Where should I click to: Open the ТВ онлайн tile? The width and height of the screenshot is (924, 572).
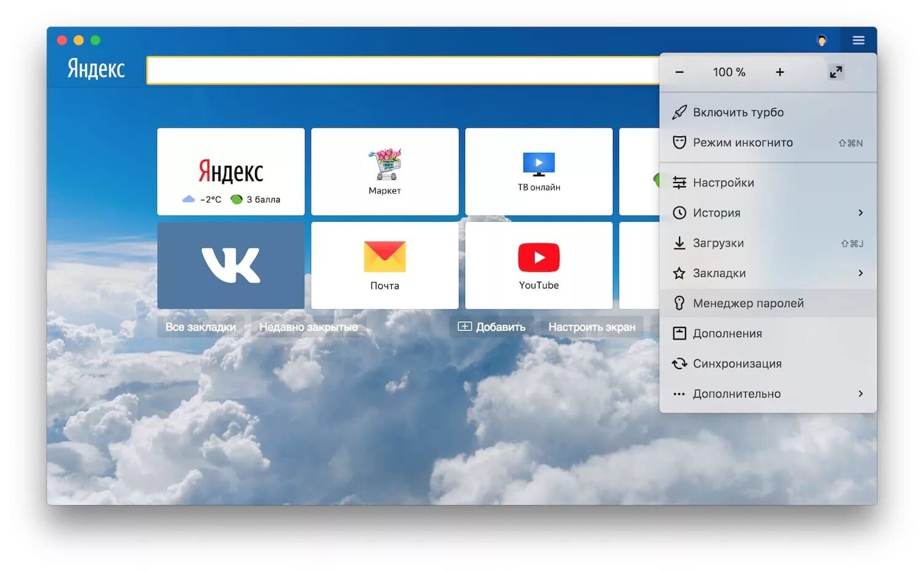click(x=539, y=171)
